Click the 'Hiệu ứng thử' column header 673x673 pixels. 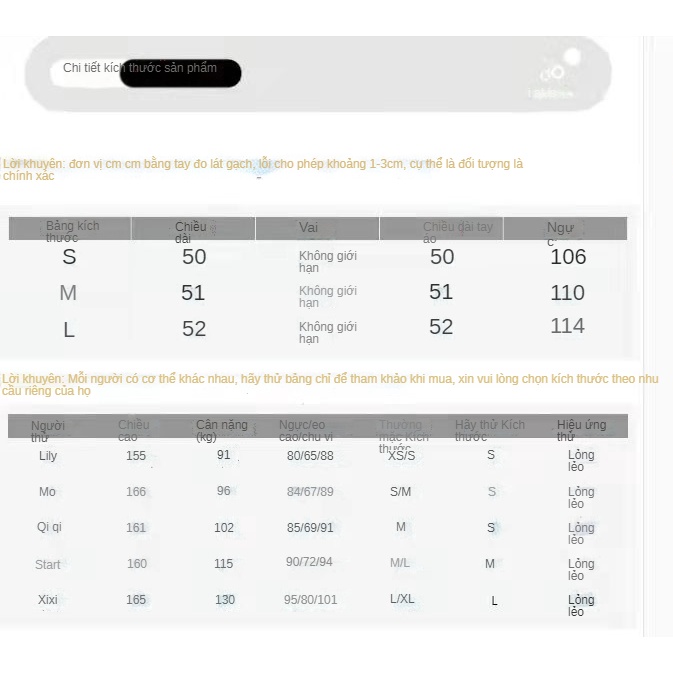pos(581,431)
